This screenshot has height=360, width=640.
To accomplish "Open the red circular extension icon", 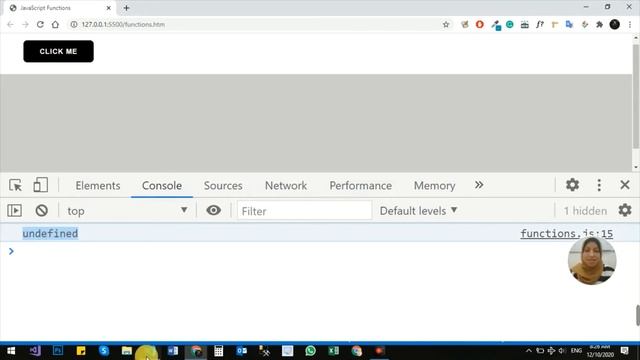I will tap(480, 24).
